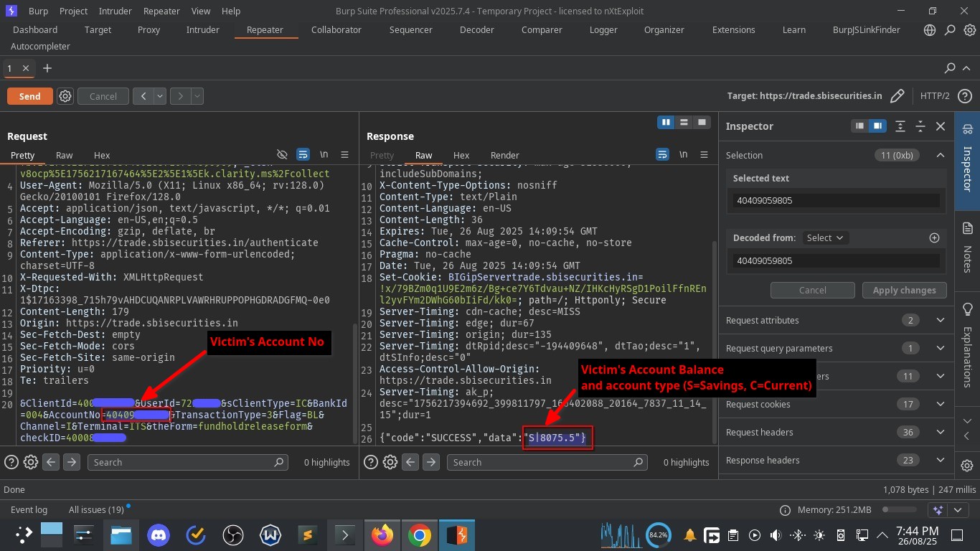This screenshot has height=551, width=980.
Task: Click the Apply changes button
Action: (x=904, y=291)
